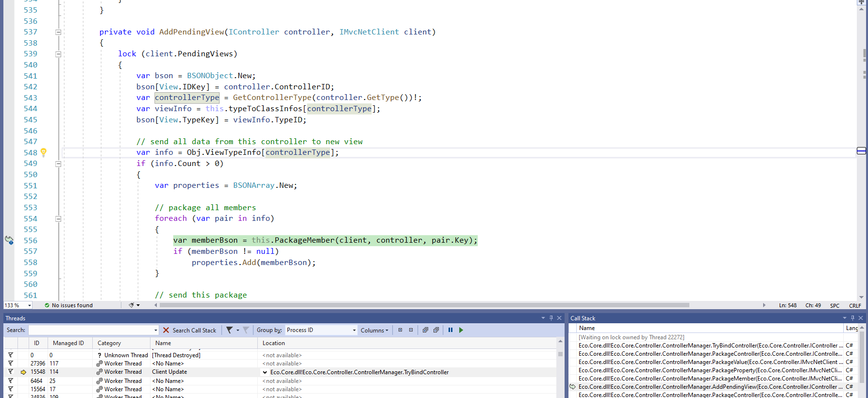Flag the Unknown Thread row with ID 0

pyautogui.click(x=10, y=355)
